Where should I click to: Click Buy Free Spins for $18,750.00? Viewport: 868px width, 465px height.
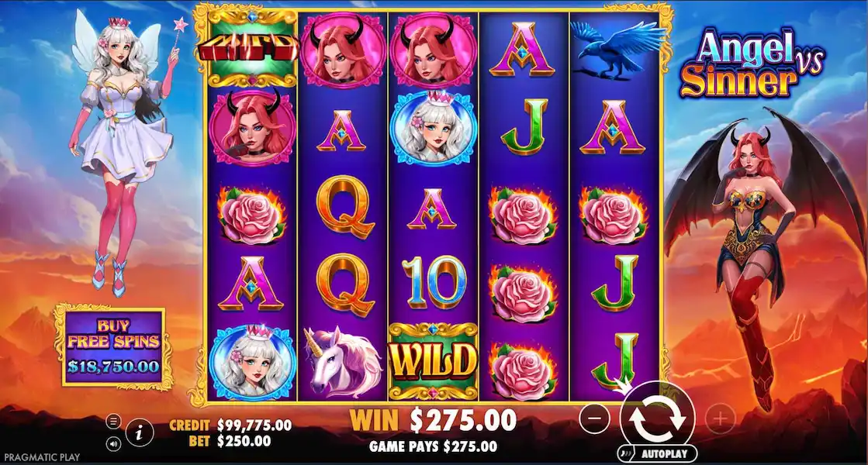[113, 346]
